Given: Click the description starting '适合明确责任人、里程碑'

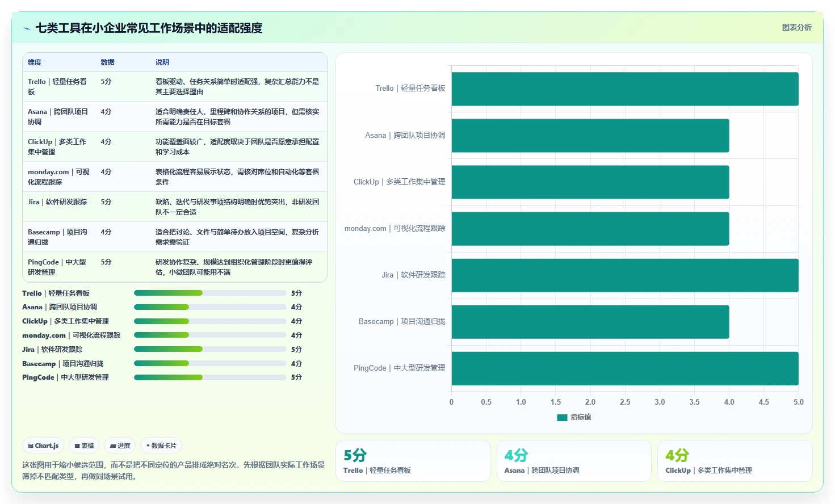Looking at the screenshot, I should click(x=237, y=117).
